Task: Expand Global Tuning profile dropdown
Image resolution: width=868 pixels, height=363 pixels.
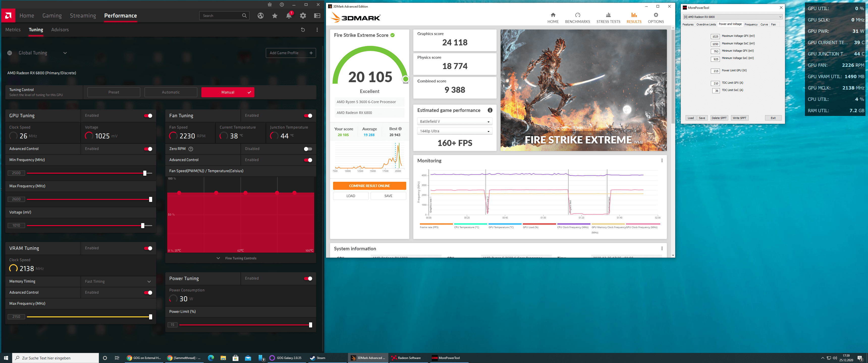Action: [65, 53]
